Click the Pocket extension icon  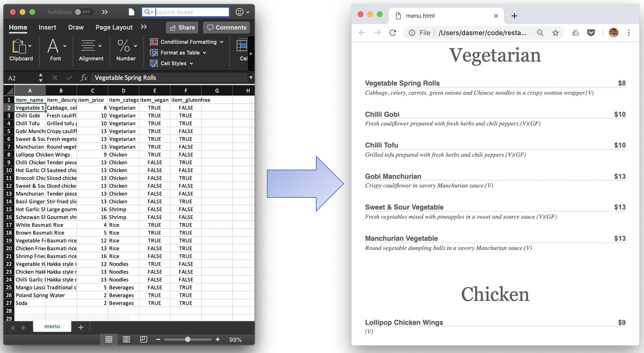click(591, 33)
